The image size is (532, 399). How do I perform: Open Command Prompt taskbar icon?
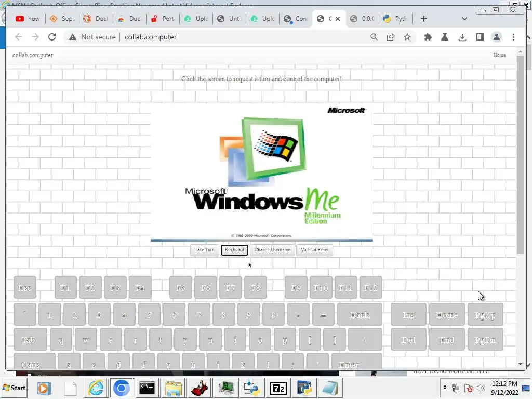(x=147, y=388)
